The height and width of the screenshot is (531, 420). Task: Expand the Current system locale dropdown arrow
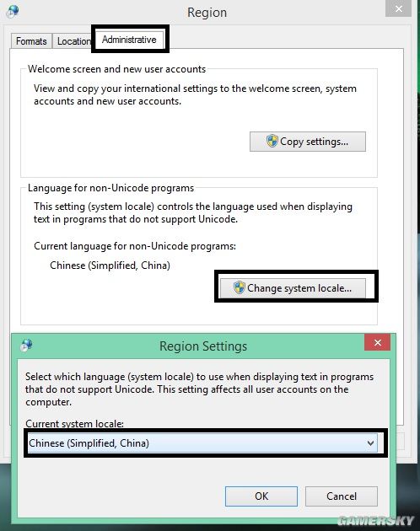tap(370, 443)
